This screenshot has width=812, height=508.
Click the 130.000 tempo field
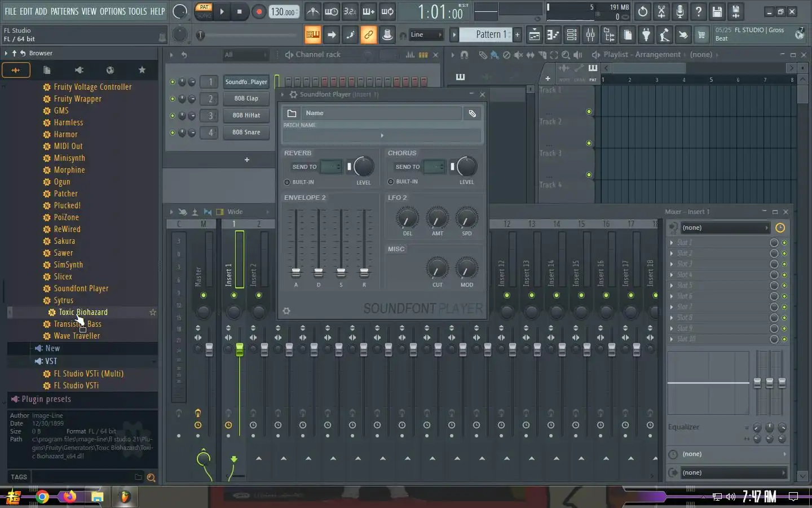[x=284, y=11]
